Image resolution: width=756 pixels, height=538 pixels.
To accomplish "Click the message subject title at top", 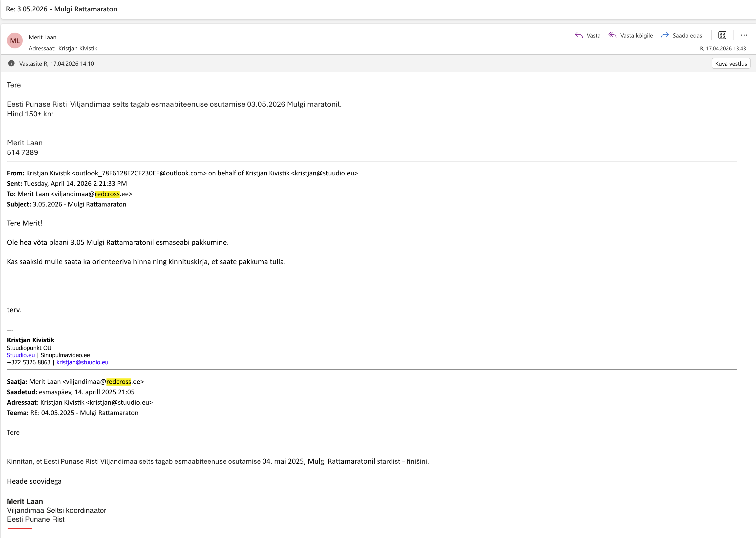I will [x=62, y=9].
